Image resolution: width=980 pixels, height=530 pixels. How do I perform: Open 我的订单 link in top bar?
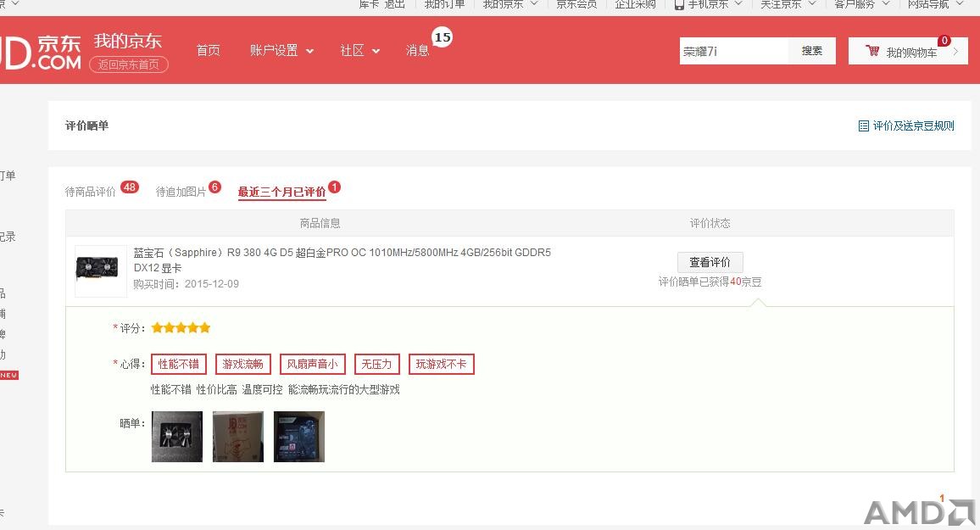click(x=444, y=4)
